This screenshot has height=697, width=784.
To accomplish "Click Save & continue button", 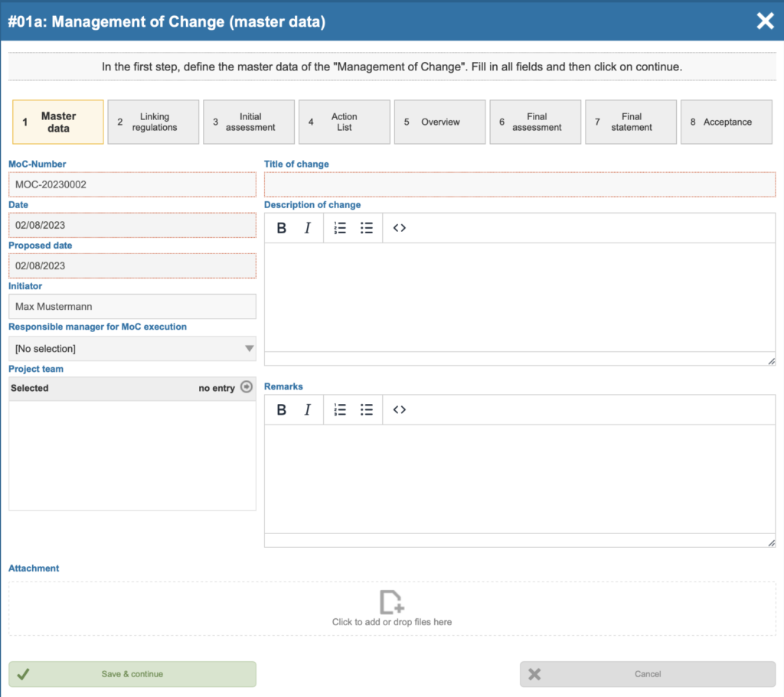I will (132, 674).
